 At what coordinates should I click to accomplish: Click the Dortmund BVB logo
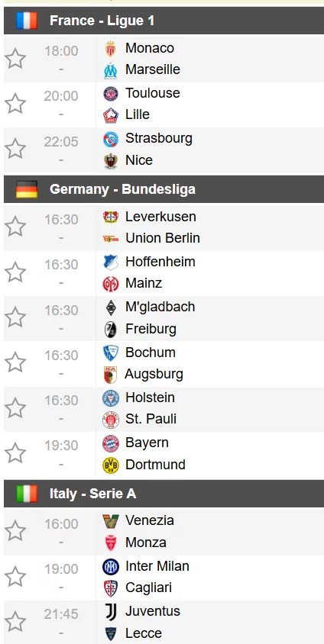[x=111, y=465]
